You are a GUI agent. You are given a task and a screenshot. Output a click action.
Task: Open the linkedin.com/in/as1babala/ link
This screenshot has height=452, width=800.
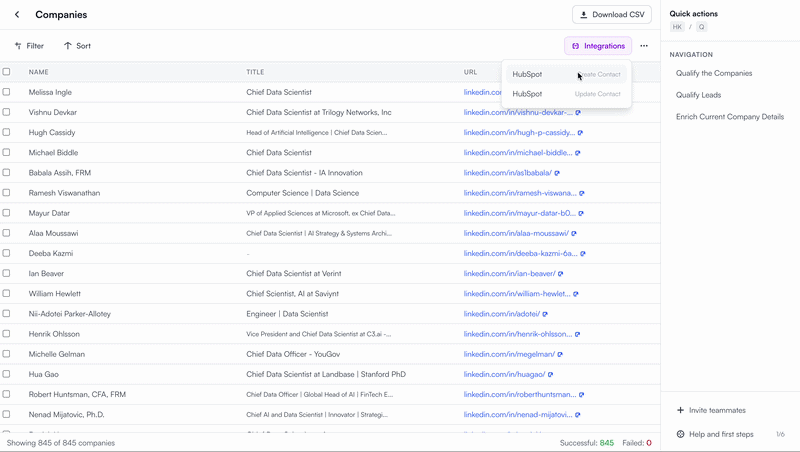point(508,173)
